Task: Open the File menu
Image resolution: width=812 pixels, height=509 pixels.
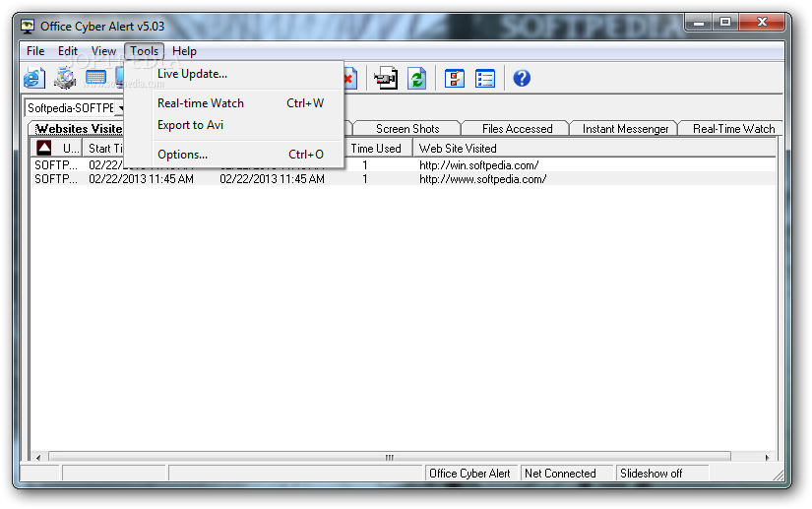Action: pyautogui.click(x=35, y=51)
